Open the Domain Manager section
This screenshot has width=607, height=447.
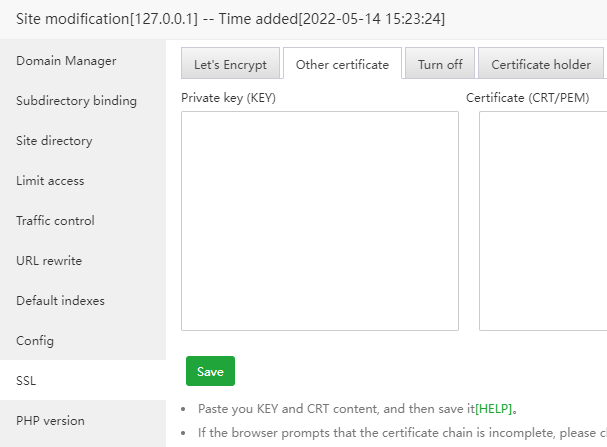pos(66,61)
